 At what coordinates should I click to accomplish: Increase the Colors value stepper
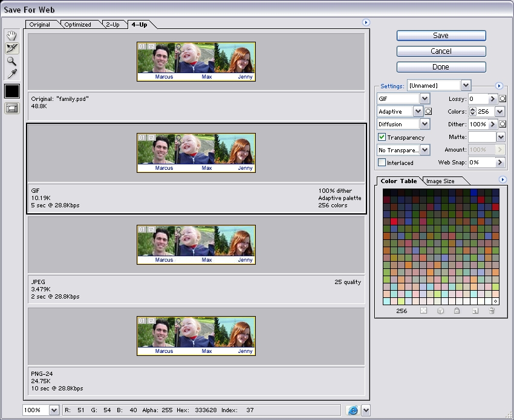point(472,109)
